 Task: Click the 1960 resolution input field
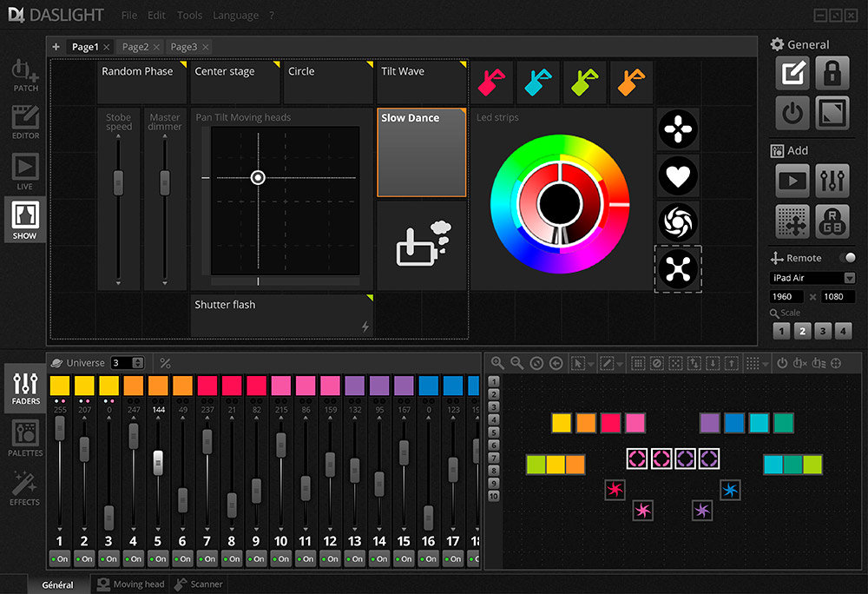point(786,296)
